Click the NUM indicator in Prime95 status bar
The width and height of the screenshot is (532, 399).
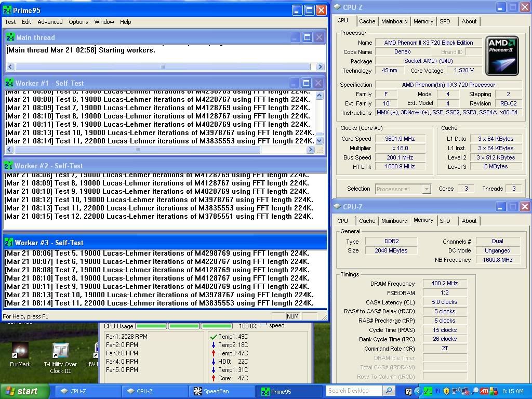[x=292, y=316]
